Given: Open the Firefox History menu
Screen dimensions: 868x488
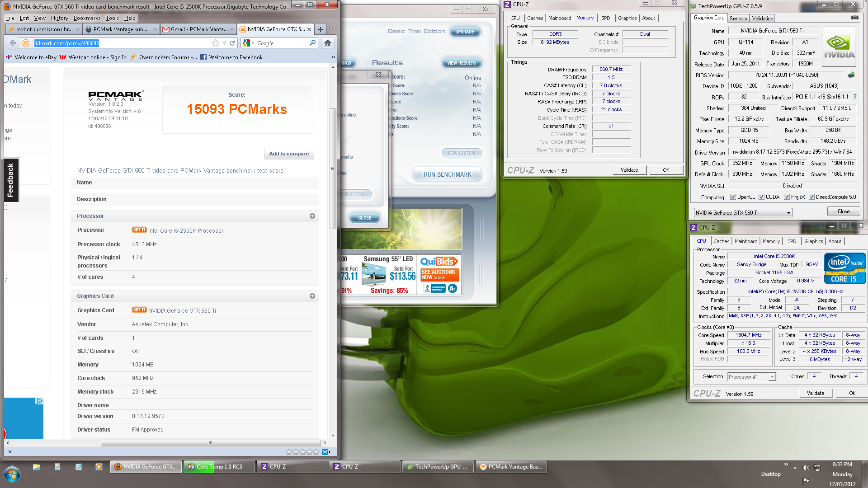Looking at the screenshot, I should click(59, 18).
